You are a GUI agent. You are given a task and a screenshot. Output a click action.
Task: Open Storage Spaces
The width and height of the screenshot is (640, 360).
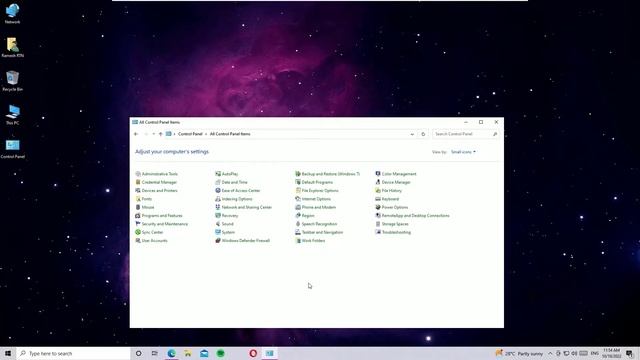(x=392, y=224)
